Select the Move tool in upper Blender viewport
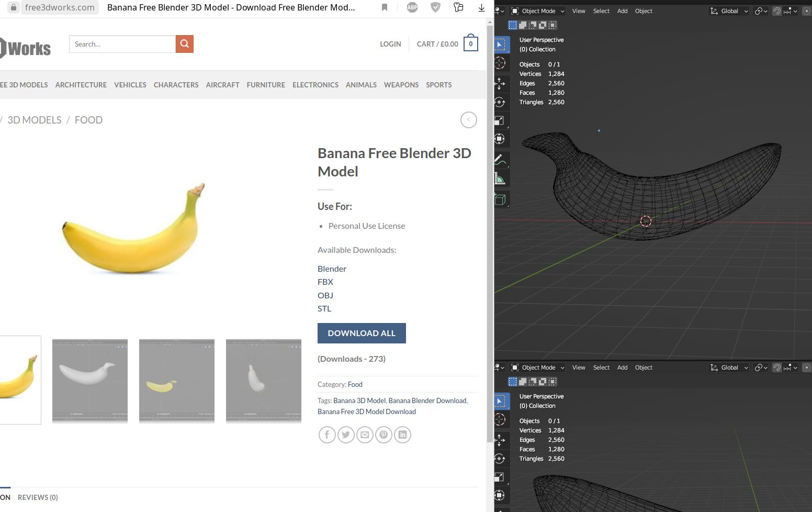The width and height of the screenshot is (812, 512). [500, 83]
